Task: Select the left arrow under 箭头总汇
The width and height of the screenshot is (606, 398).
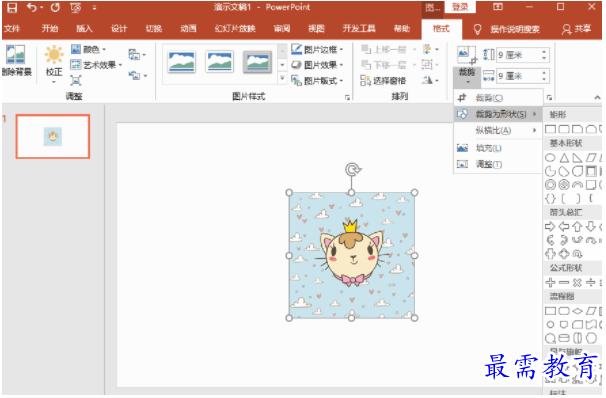Action: (564, 227)
